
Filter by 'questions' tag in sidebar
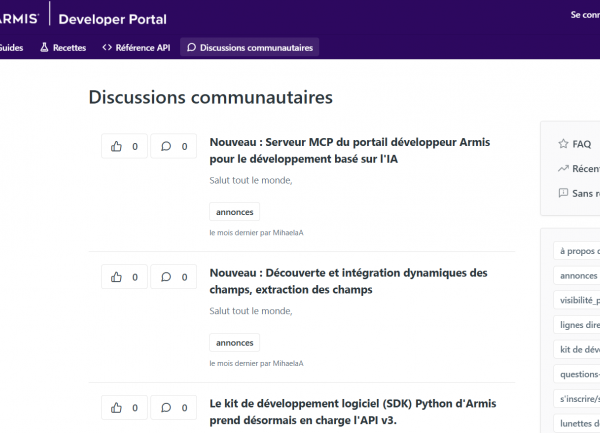click(x=579, y=374)
